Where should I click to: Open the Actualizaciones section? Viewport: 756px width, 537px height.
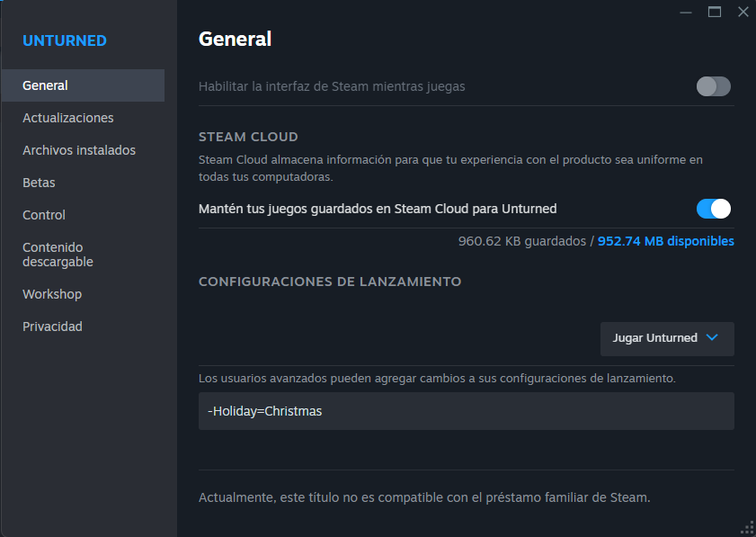[x=67, y=118]
